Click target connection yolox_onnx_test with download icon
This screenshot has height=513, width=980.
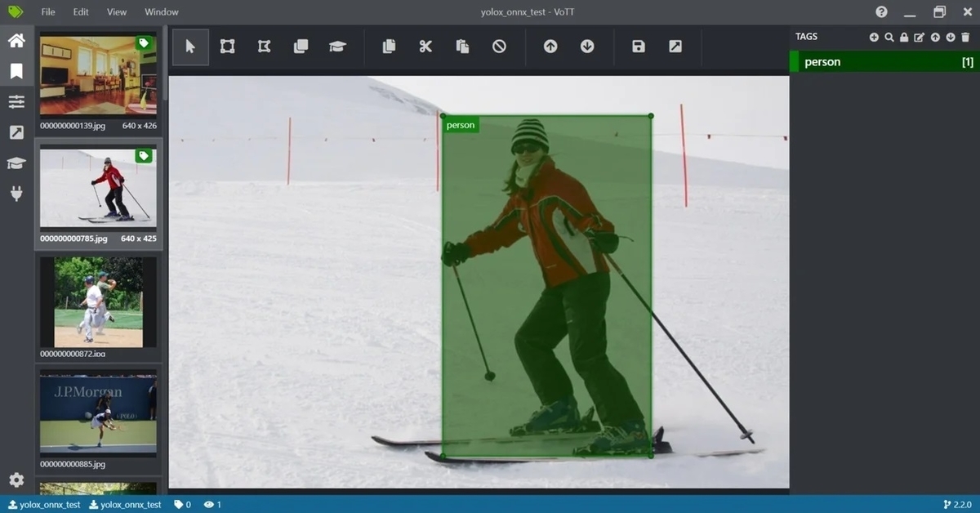pos(125,505)
